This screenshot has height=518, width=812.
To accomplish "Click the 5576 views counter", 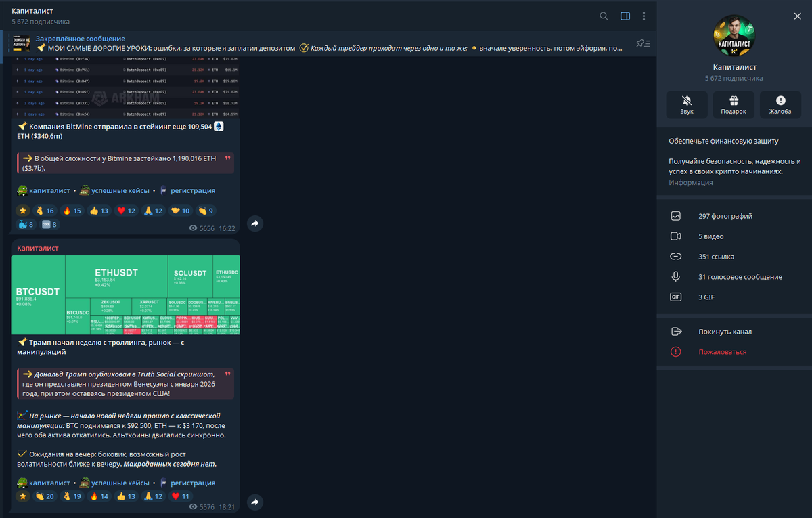I will pyautogui.click(x=202, y=506).
